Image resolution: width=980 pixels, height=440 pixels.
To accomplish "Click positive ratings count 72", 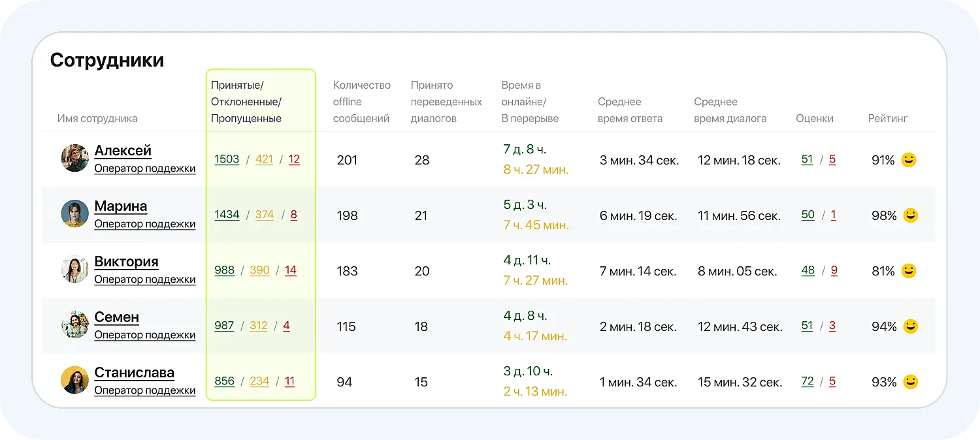I will click(808, 381).
